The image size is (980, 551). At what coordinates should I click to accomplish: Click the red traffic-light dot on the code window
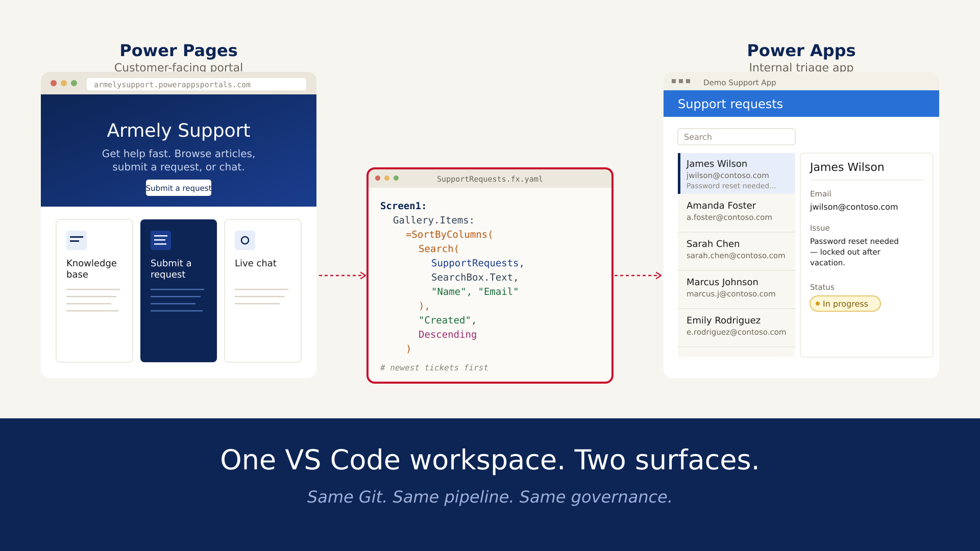click(378, 179)
